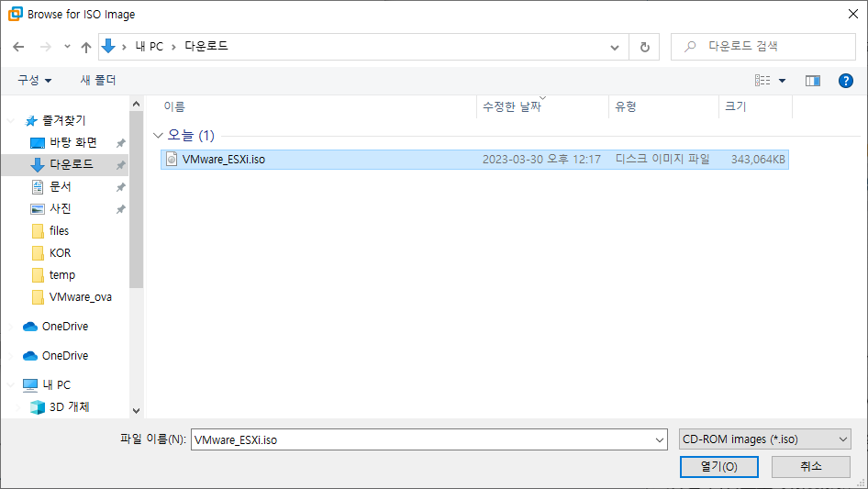Collapse the '즐겨찾기' tree node
This screenshot has width=868, height=489.
(10, 120)
